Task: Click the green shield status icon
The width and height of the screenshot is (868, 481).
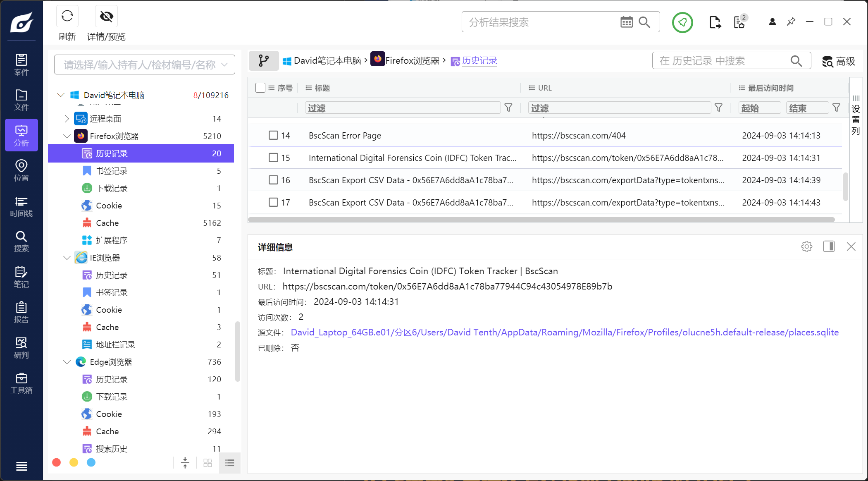Action: coord(682,22)
